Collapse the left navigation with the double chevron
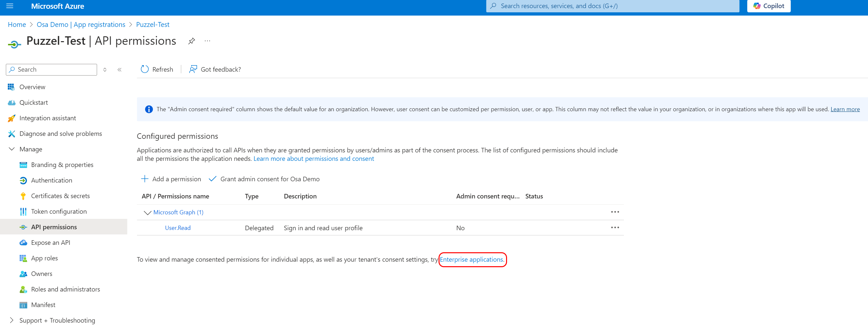This screenshot has width=868, height=333. tap(119, 70)
